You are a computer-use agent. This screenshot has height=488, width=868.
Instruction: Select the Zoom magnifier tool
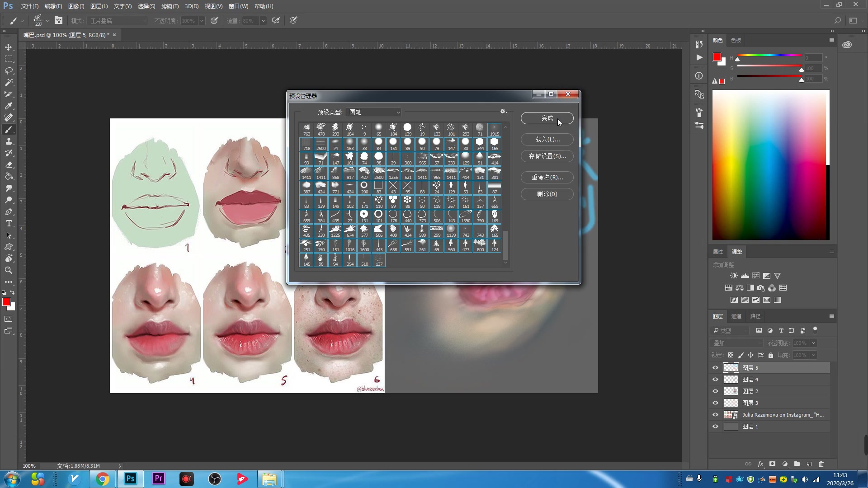[9, 270]
